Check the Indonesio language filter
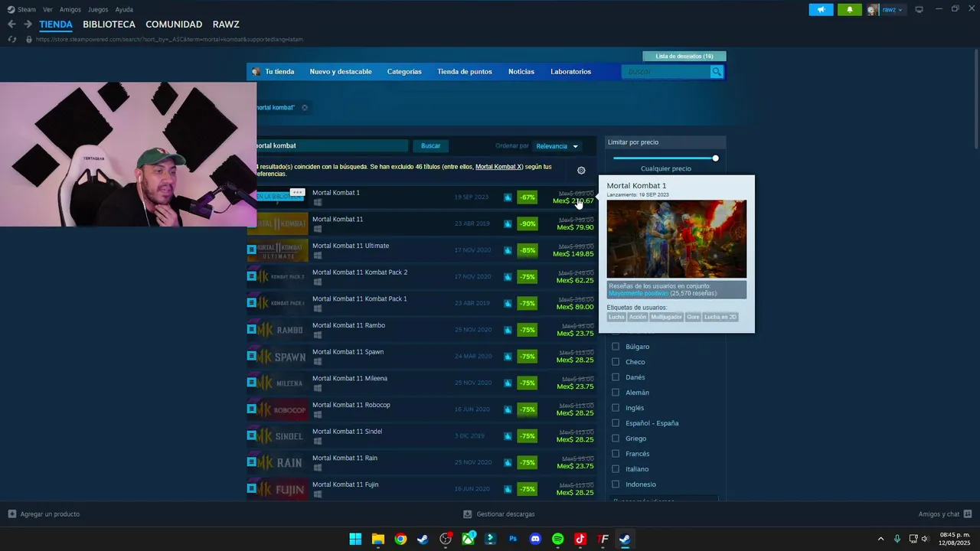 (x=616, y=484)
